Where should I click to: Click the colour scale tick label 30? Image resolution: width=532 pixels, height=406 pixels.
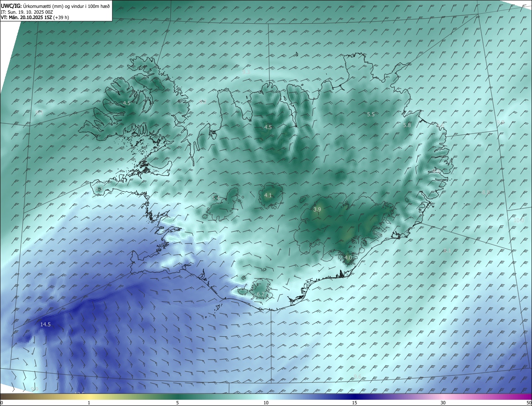[443, 403]
